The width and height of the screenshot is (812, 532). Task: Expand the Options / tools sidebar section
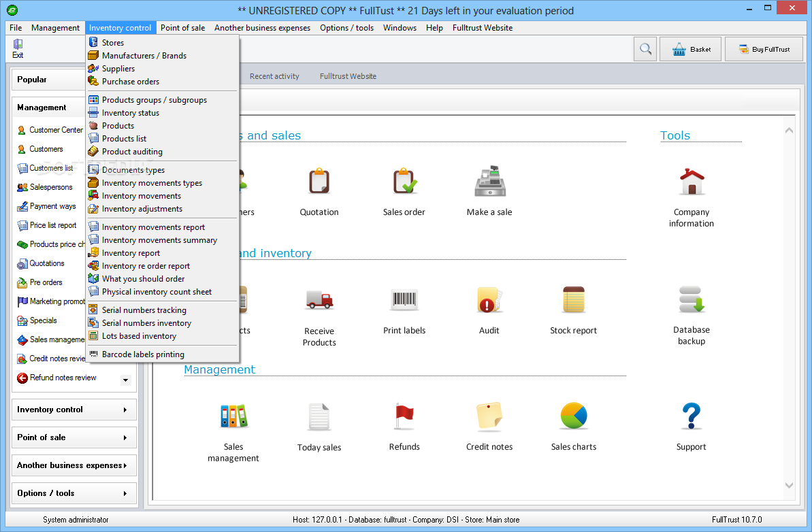click(74, 493)
